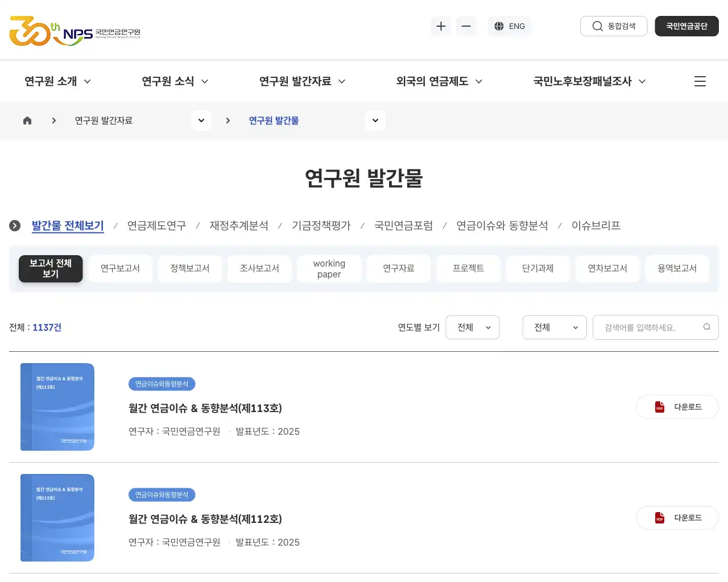Viewport: 728px width, 582px height.
Task: Click magnifier icon in search field
Action: point(707,327)
